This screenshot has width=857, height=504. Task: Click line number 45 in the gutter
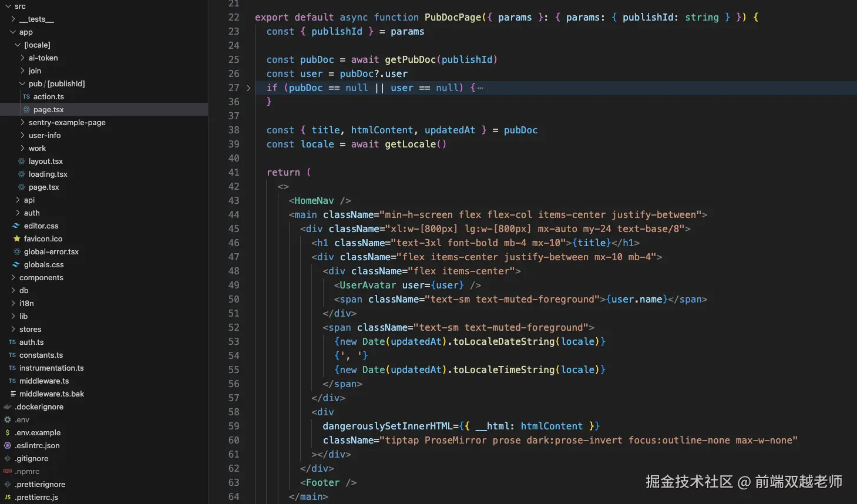(x=234, y=229)
